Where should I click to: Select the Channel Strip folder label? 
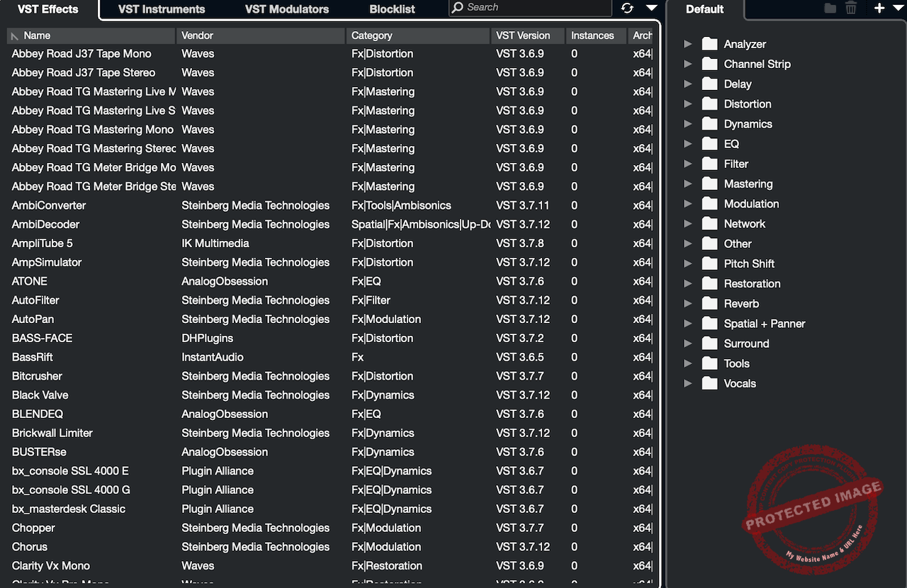[x=757, y=64]
